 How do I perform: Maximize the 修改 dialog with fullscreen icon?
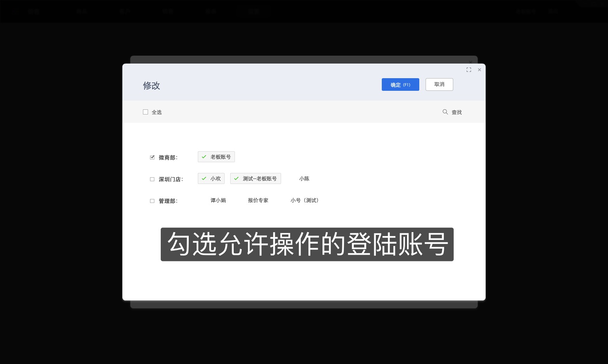click(x=469, y=70)
